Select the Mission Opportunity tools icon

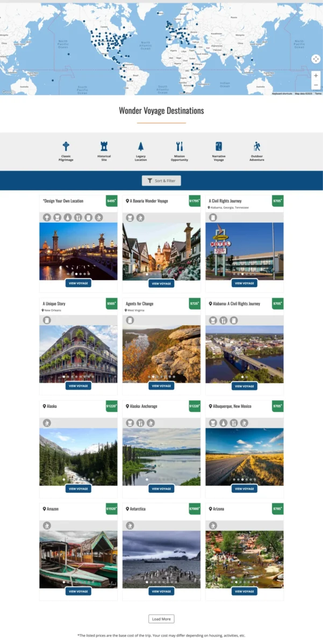coord(180,147)
